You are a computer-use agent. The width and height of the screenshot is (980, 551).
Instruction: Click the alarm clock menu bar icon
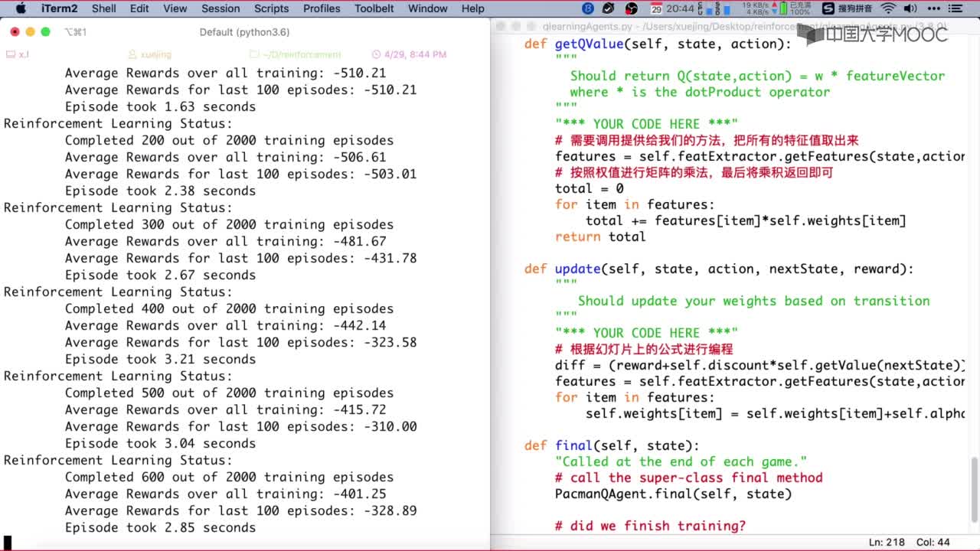pos(609,8)
